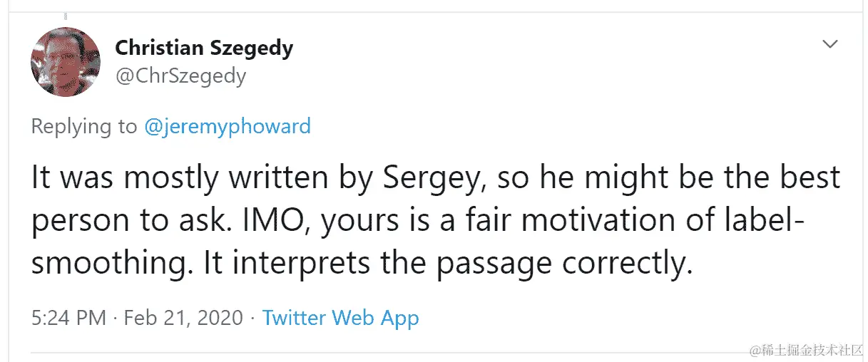Open Christian Szegedy's profile picture
Image resolution: width=868 pixels, height=362 pixels.
point(65,61)
